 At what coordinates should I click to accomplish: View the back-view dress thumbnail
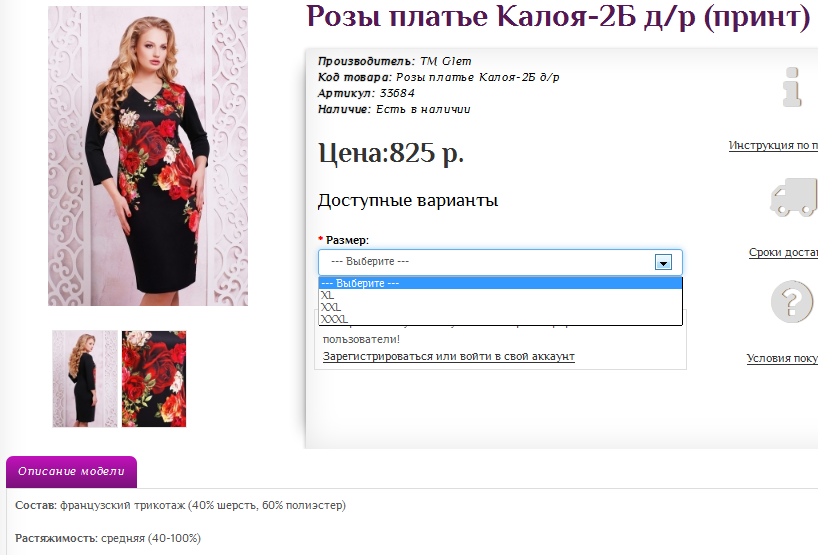(85, 379)
